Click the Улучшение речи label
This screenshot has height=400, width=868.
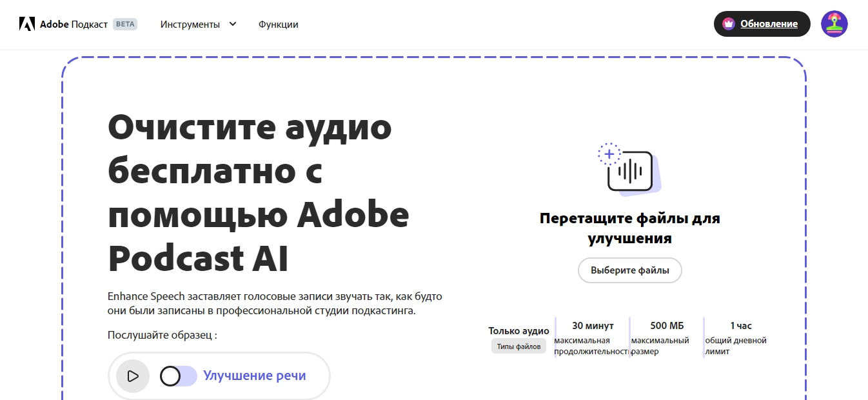point(255,375)
